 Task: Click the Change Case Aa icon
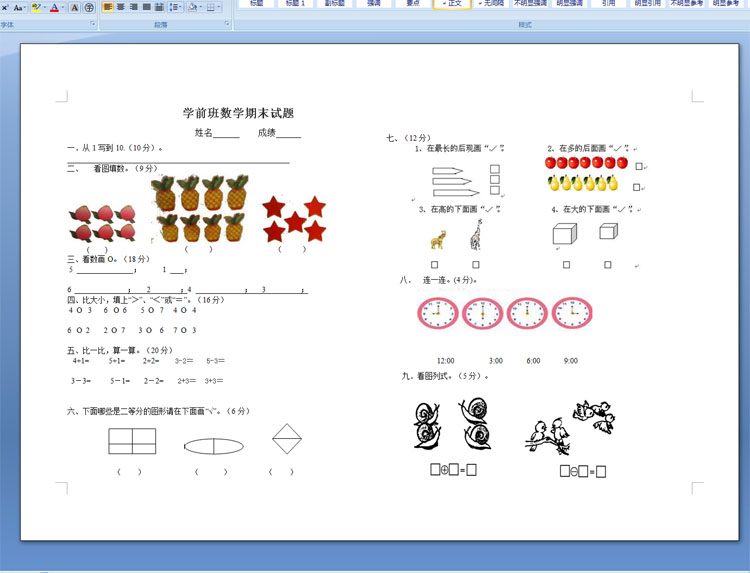point(17,8)
